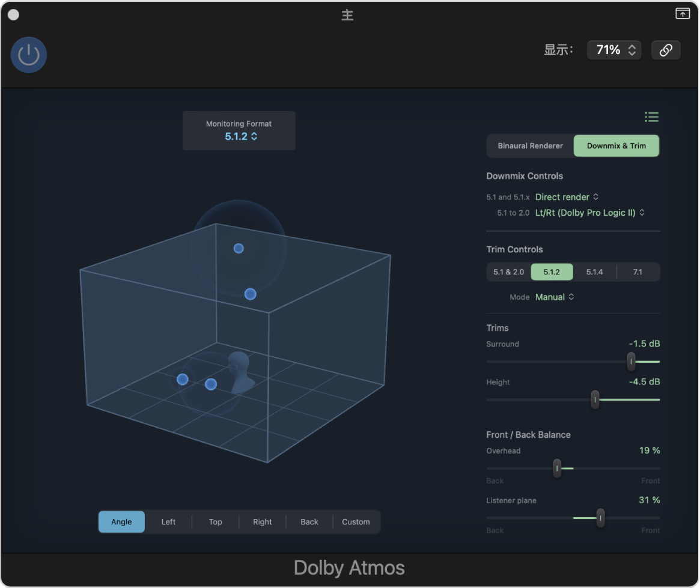Select the 5.1.2 trim tab
Image resolution: width=700 pixels, height=588 pixels.
click(x=552, y=272)
